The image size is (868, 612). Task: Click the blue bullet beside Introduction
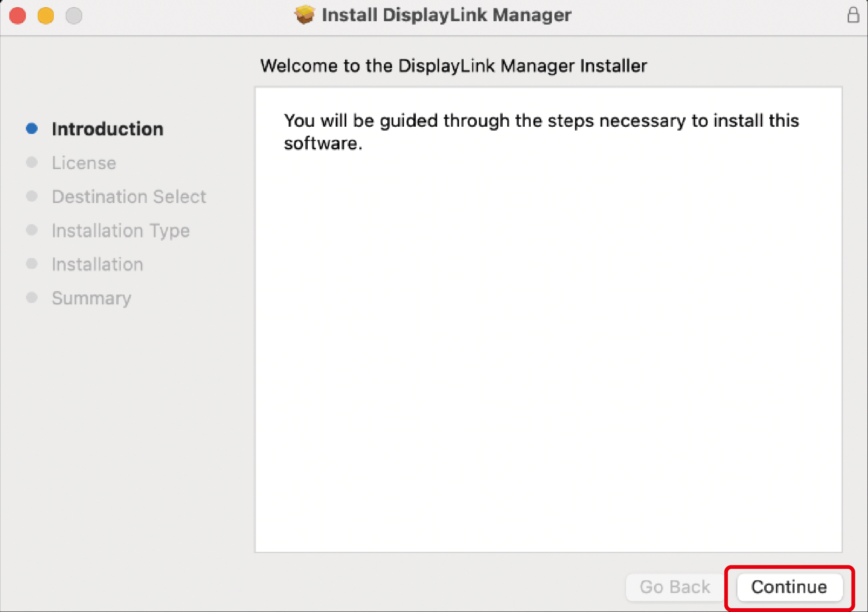pos(32,128)
